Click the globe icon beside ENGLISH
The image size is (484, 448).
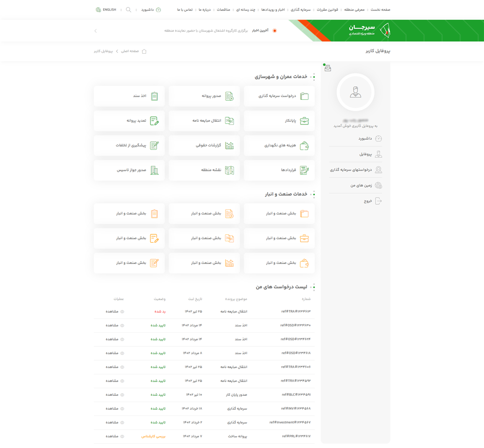click(98, 10)
